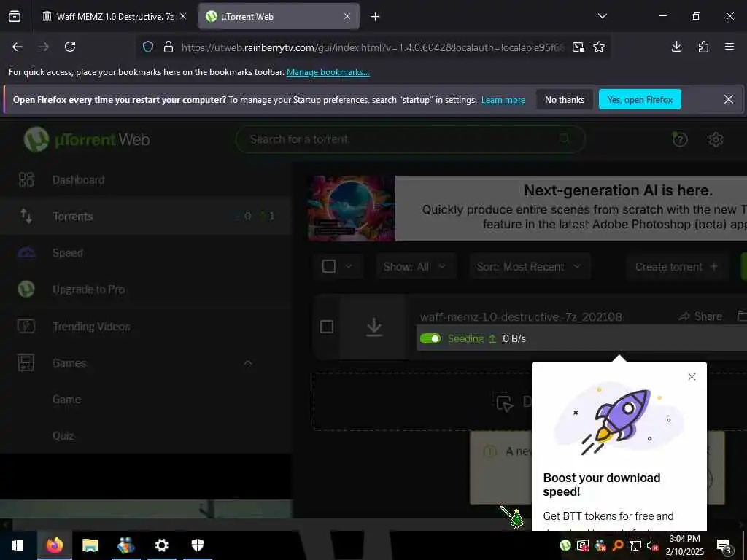Dismiss the Firefox startup notification bar
Screen dimensions: 747x560
pyautogui.click(x=729, y=99)
